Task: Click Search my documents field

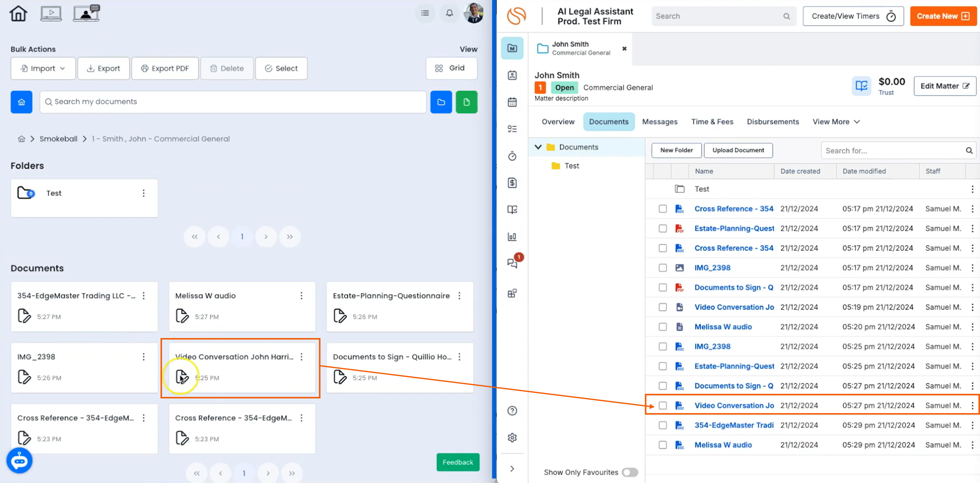Action: pyautogui.click(x=233, y=102)
